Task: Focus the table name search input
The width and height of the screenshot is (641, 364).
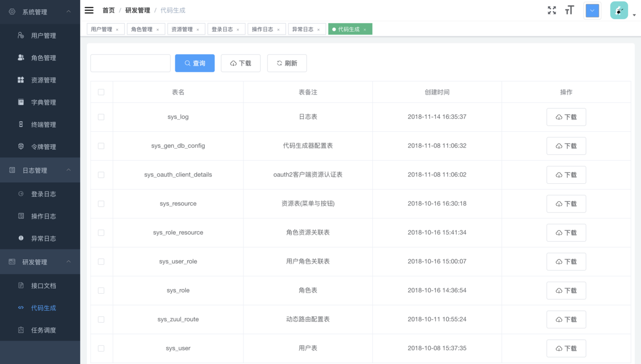Action: click(x=130, y=63)
